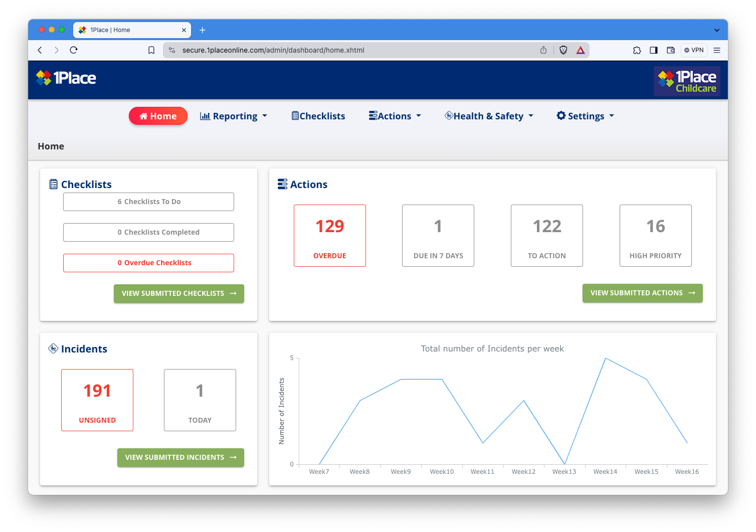Reload the page with the refresh icon

pyautogui.click(x=74, y=50)
